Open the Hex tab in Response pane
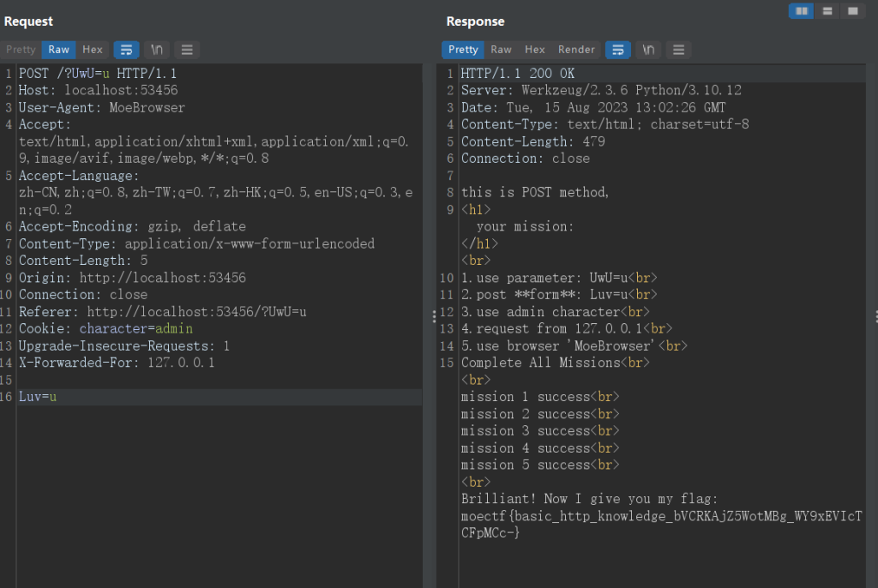Image resolution: width=878 pixels, height=588 pixels. click(535, 50)
